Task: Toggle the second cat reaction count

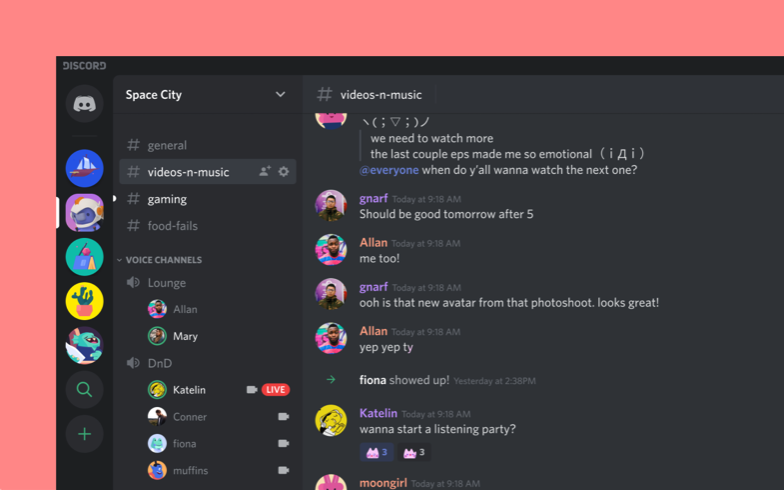Action: point(414,452)
